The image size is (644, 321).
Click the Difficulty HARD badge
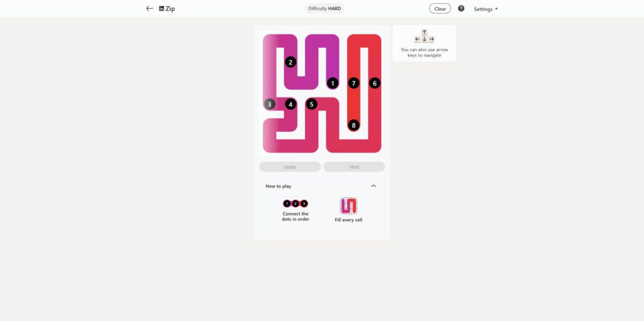point(325,9)
